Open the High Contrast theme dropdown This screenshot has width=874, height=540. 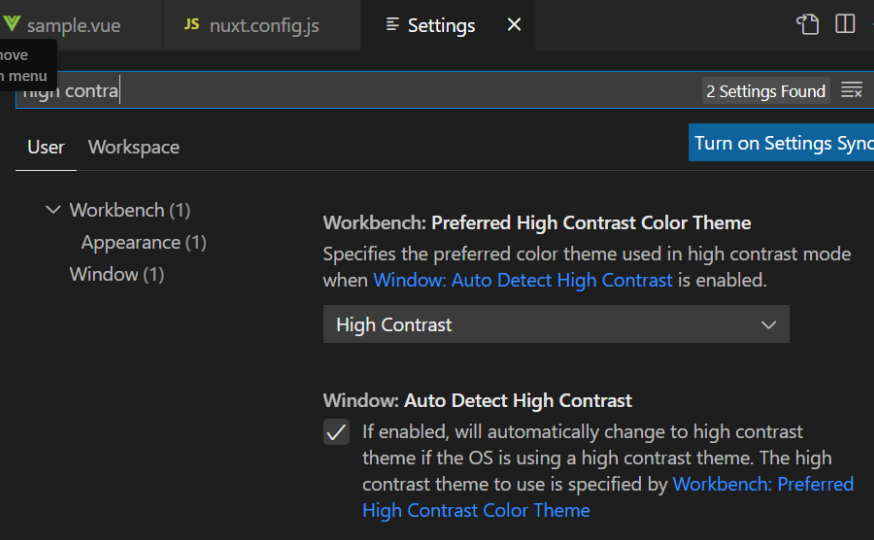555,325
